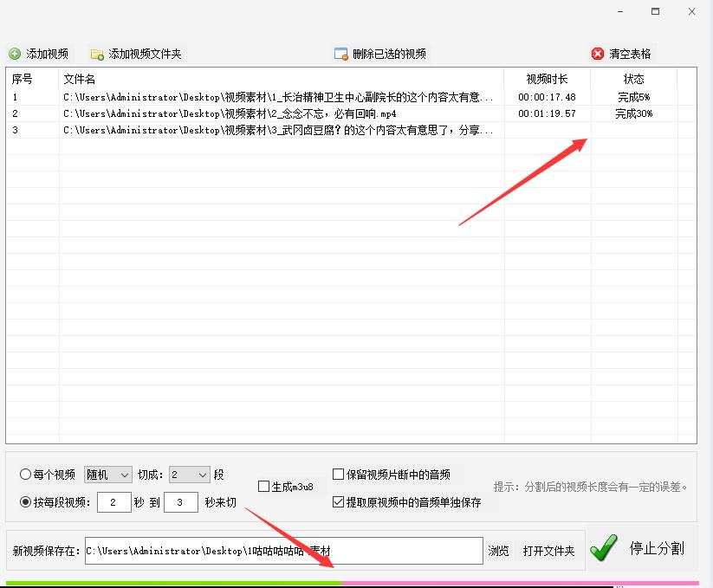
Task: Click the seconds field showing 3
Action: point(180,501)
